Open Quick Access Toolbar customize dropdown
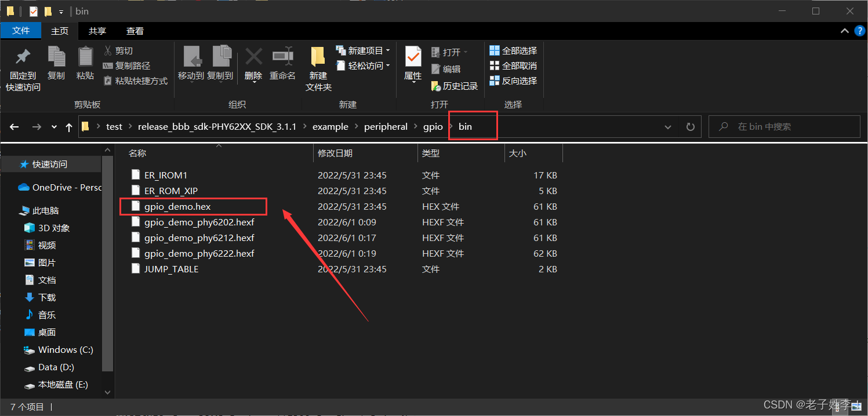 click(x=61, y=12)
